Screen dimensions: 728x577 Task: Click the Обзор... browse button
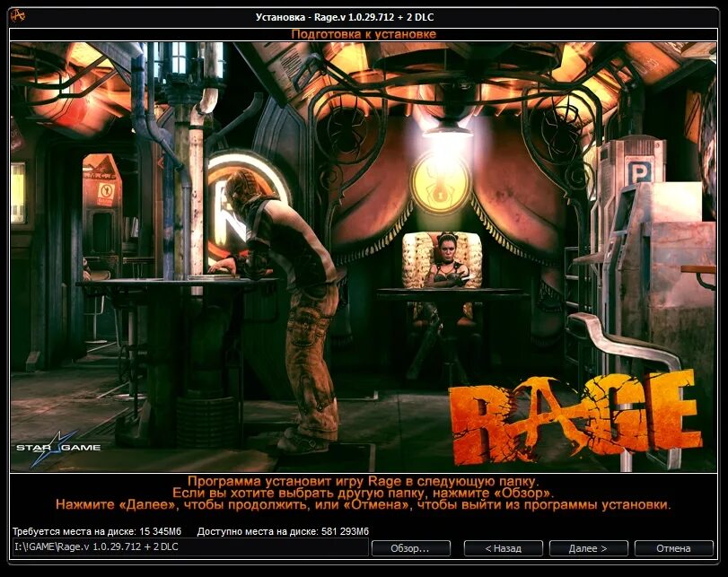click(x=411, y=548)
